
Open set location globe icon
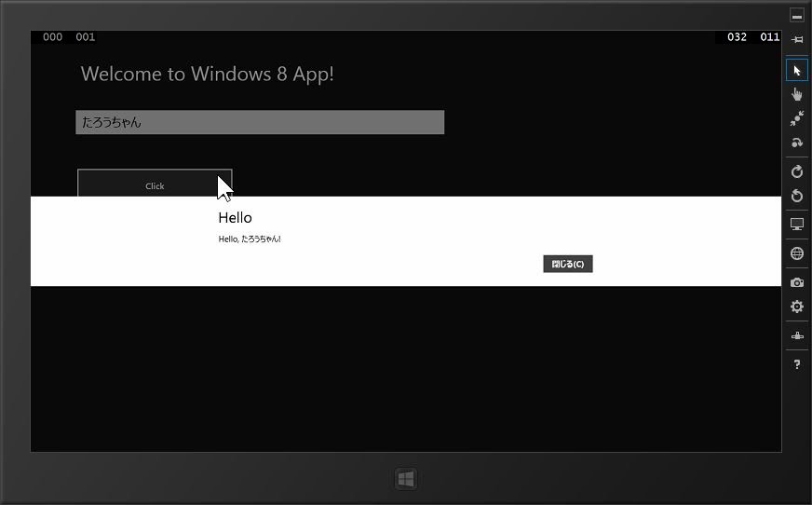click(797, 253)
